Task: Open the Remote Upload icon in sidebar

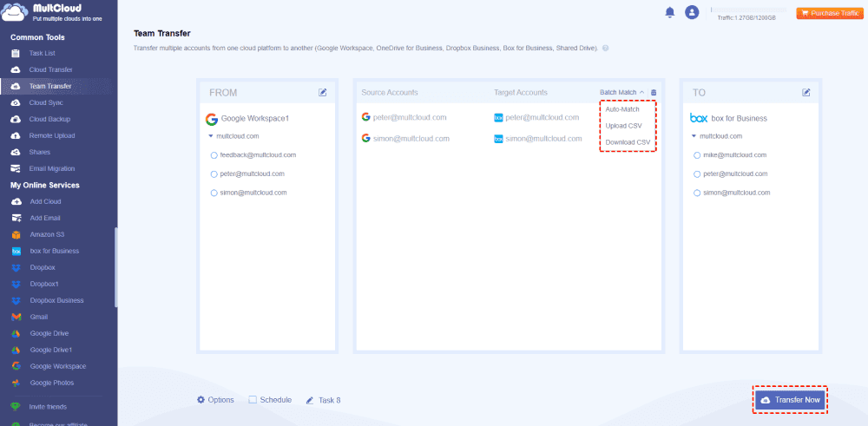Action: tap(16, 135)
